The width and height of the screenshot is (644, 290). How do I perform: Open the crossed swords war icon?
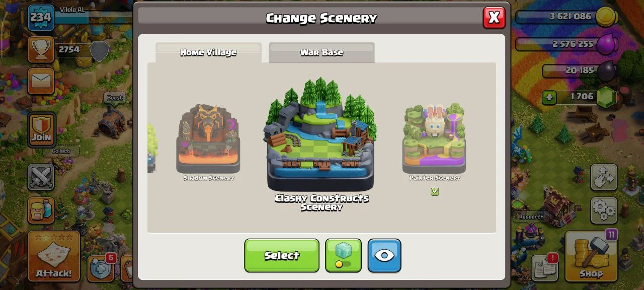click(41, 177)
